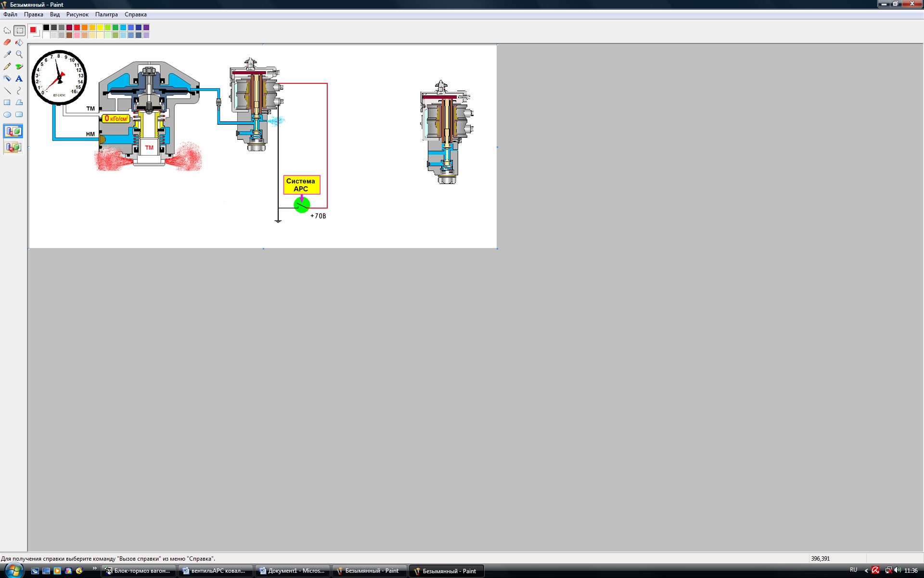
Task: Enable transparent selection mode option
Action: [x=13, y=147]
